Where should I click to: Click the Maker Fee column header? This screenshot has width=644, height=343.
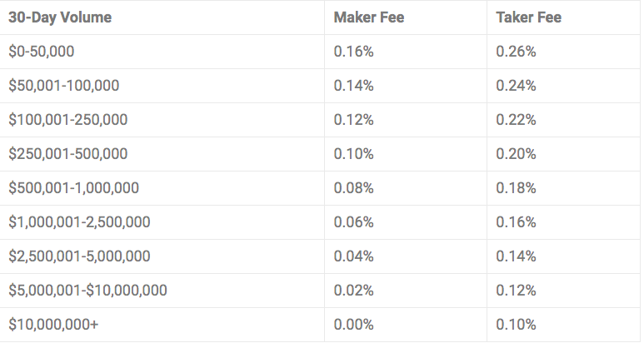(x=369, y=17)
